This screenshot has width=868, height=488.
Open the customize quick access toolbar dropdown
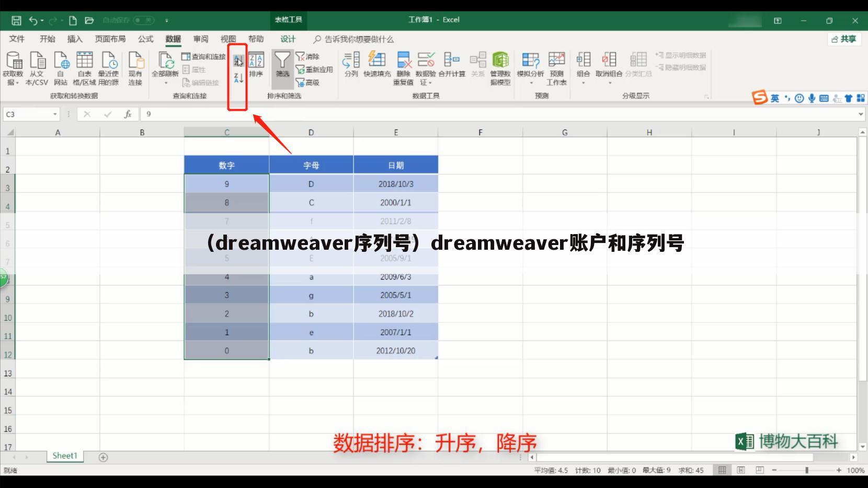[167, 20]
